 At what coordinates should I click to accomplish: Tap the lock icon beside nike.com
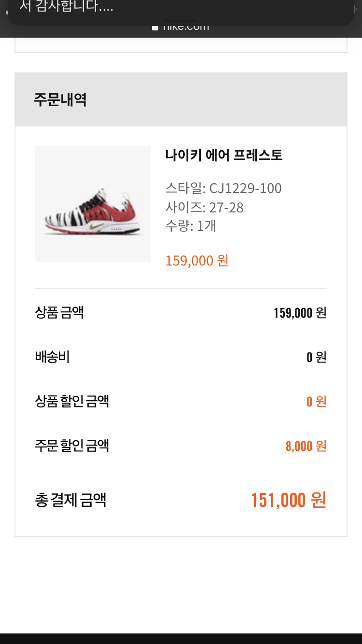(x=155, y=28)
